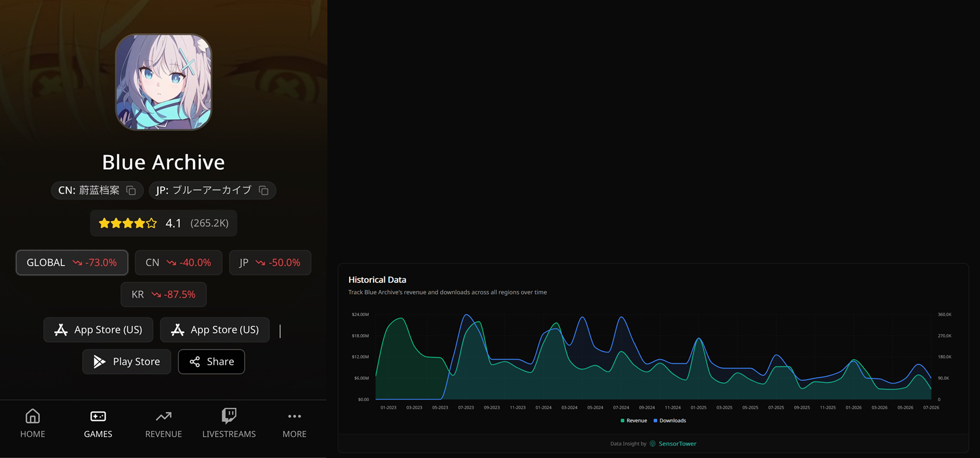Image resolution: width=980 pixels, height=458 pixels.
Task: Go to HOME in bottom navigation
Action: (33, 424)
